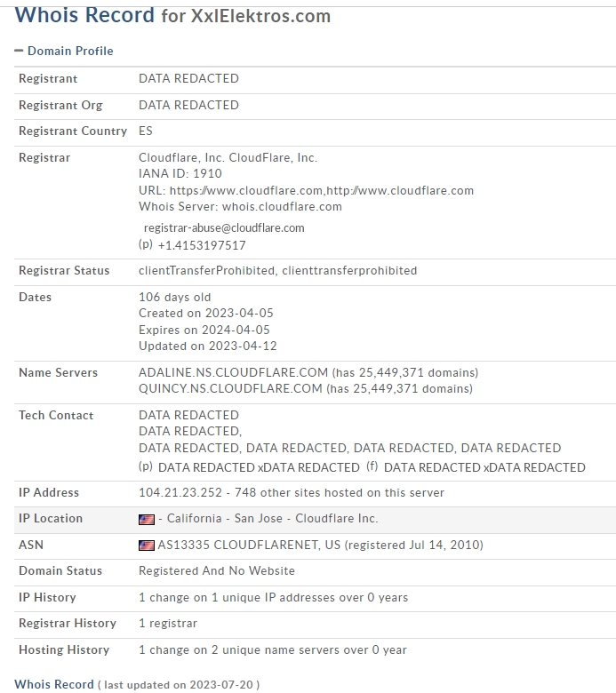
Task: Click the Whois Record page heading
Action: pos(84,15)
